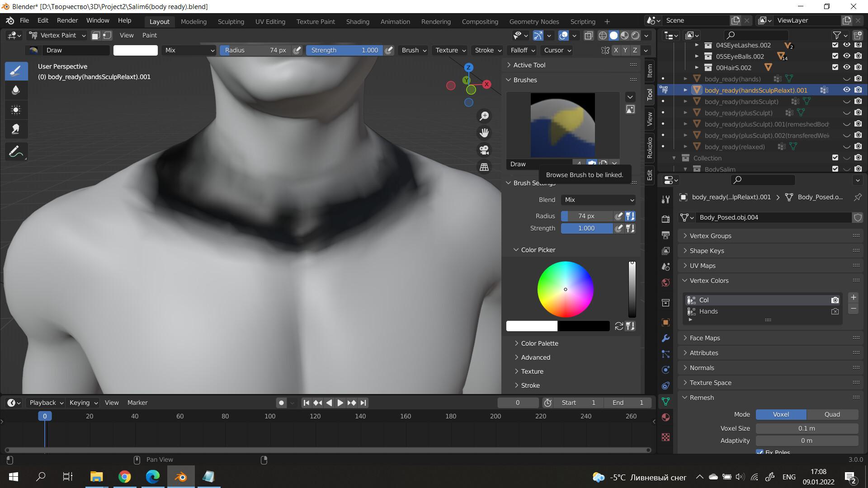Open the UV Editing workspace tab
Viewport: 868px width, 488px height.
(269, 21)
